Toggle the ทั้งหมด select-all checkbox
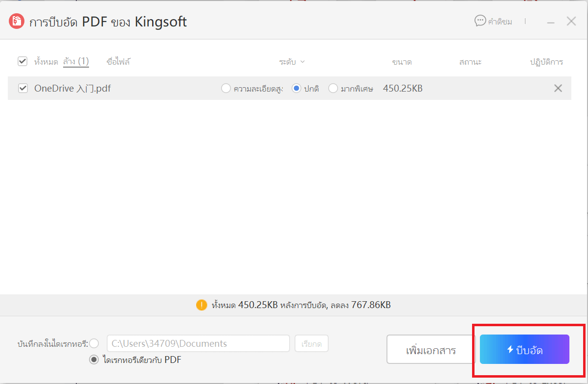 click(22, 61)
